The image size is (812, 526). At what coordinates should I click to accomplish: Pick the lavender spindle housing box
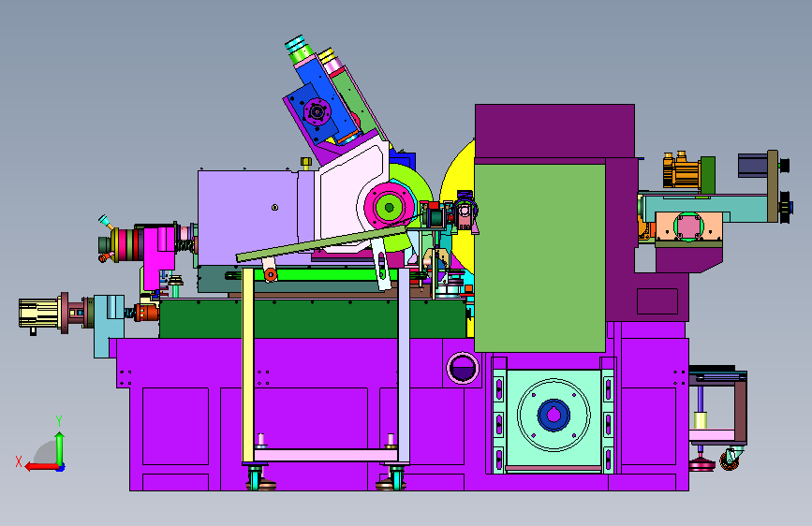248,217
